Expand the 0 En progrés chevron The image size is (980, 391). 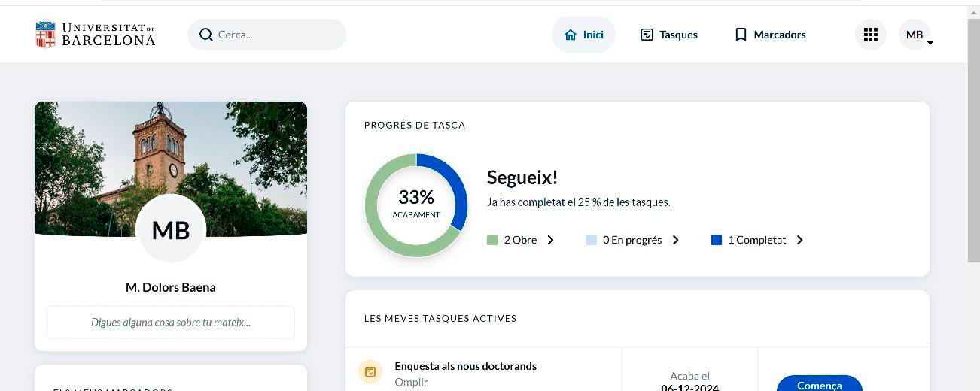pyautogui.click(x=675, y=240)
